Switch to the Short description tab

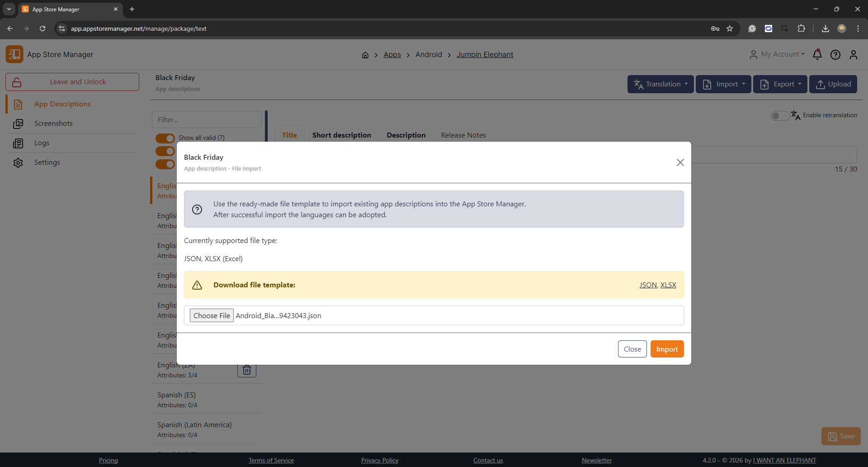coord(341,135)
